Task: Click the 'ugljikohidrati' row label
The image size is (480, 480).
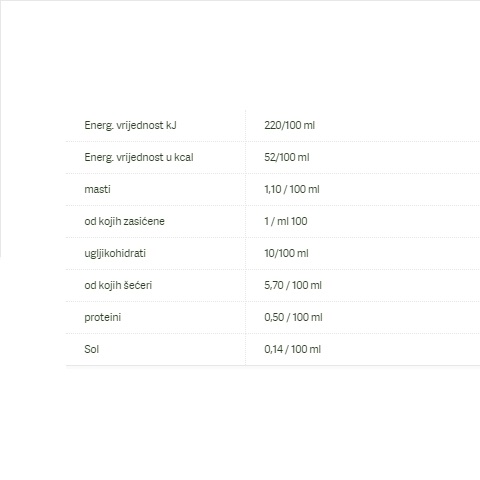Action: pos(115,254)
